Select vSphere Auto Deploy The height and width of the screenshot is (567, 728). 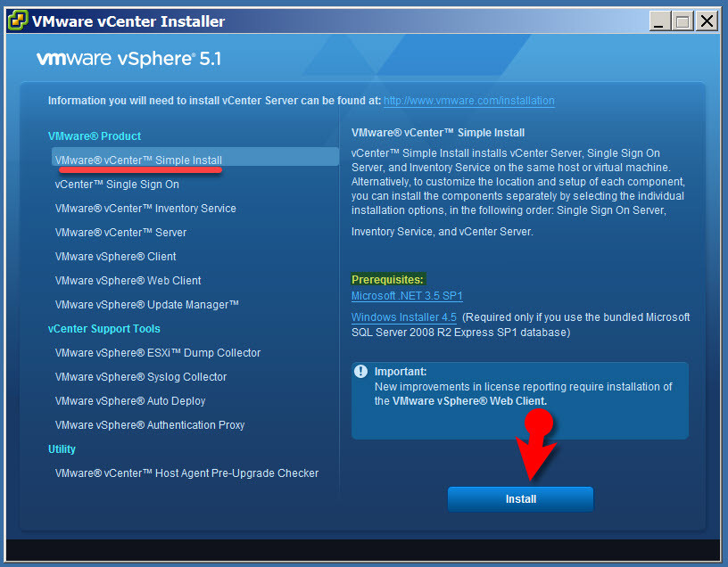[x=130, y=401]
